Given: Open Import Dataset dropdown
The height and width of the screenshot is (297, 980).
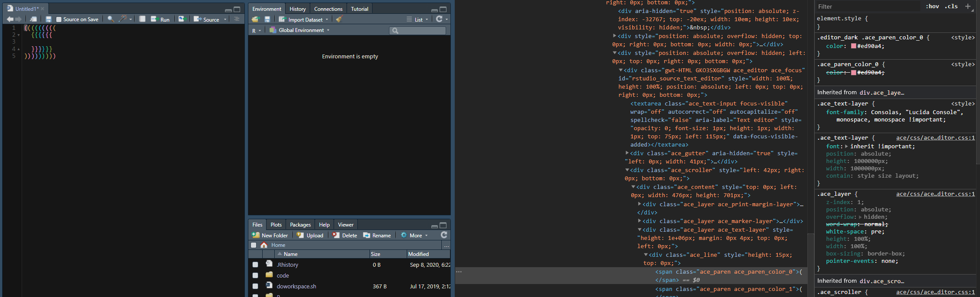Looking at the screenshot, I should pyautogui.click(x=303, y=19).
